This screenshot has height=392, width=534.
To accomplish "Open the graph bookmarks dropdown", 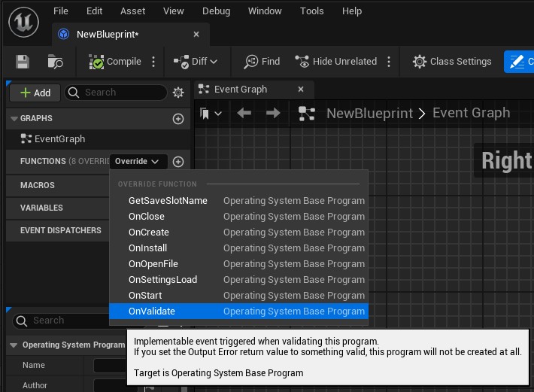I will click(211, 114).
